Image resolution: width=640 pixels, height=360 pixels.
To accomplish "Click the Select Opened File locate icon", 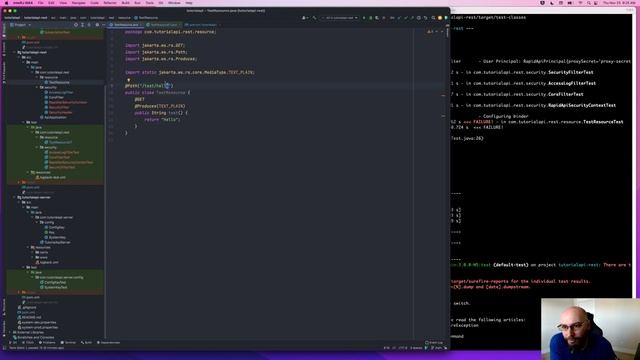I will click(76, 25).
